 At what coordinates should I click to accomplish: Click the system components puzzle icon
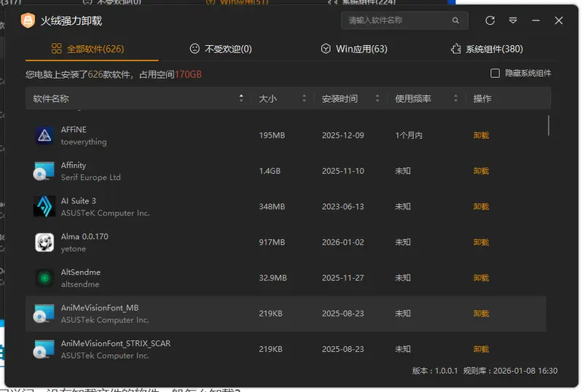pos(456,49)
